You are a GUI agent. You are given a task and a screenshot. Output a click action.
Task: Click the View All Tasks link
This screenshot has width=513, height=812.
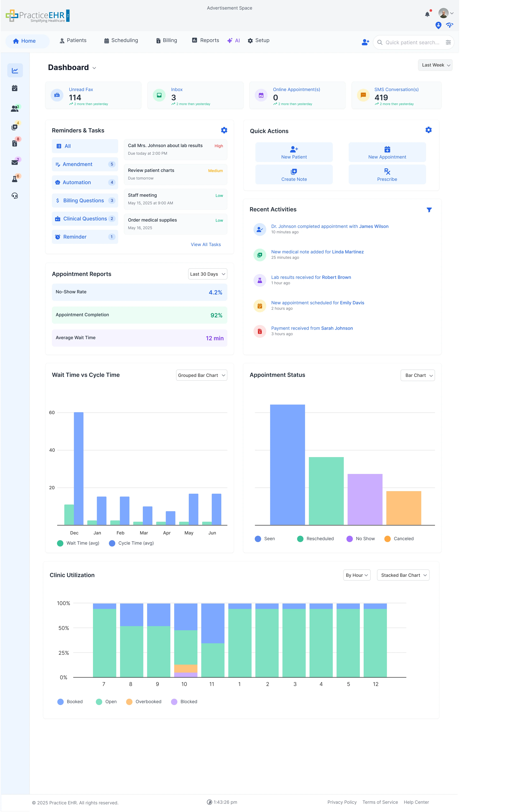[206, 244]
